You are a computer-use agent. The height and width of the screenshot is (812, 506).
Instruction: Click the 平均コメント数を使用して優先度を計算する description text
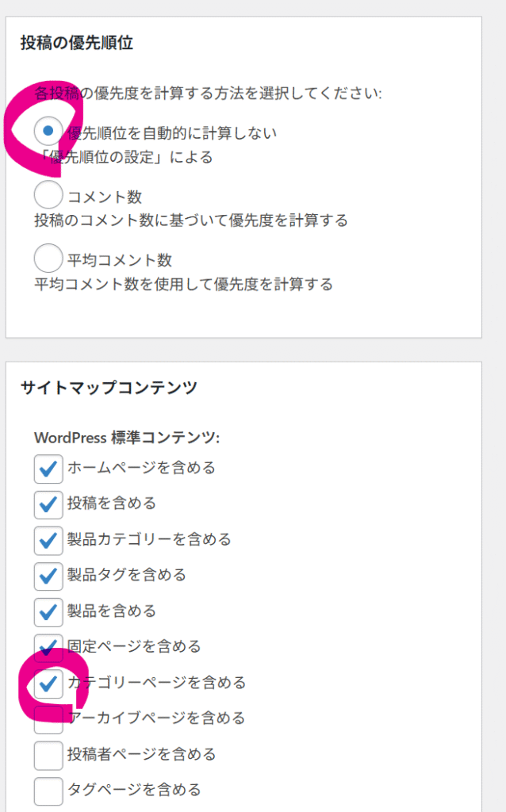(x=183, y=284)
